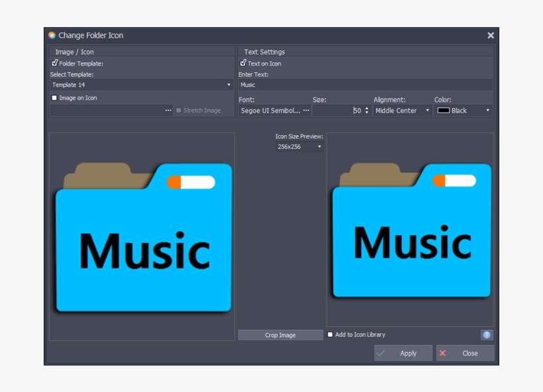Browse for an image using ellipsis button
The height and width of the screenshot is (392, 543).
click(168, 111)
